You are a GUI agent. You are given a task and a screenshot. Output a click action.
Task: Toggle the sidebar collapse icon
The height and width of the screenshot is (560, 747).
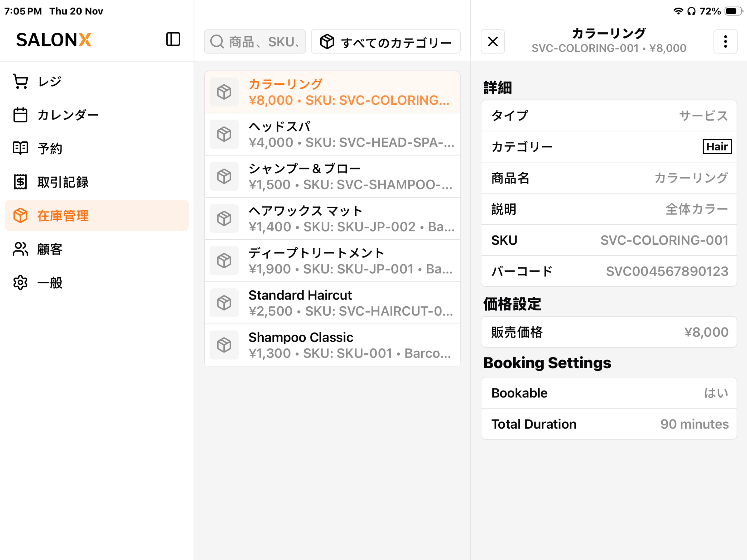(x=173, y=39)
